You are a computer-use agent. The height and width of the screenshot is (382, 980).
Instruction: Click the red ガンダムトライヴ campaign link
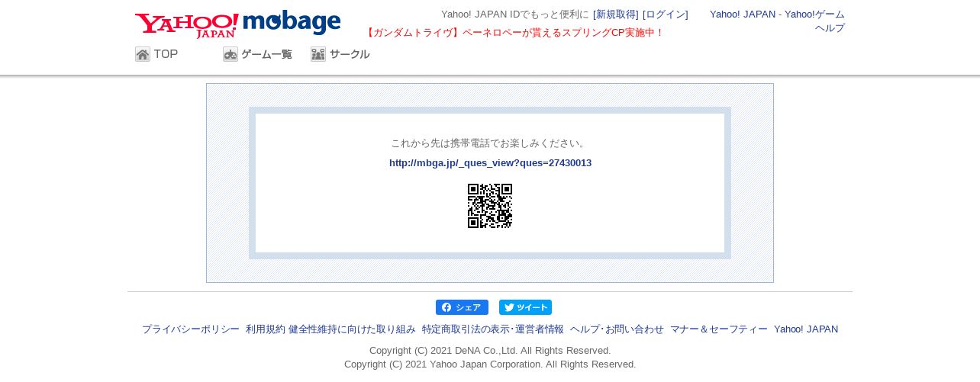point(514,33)
